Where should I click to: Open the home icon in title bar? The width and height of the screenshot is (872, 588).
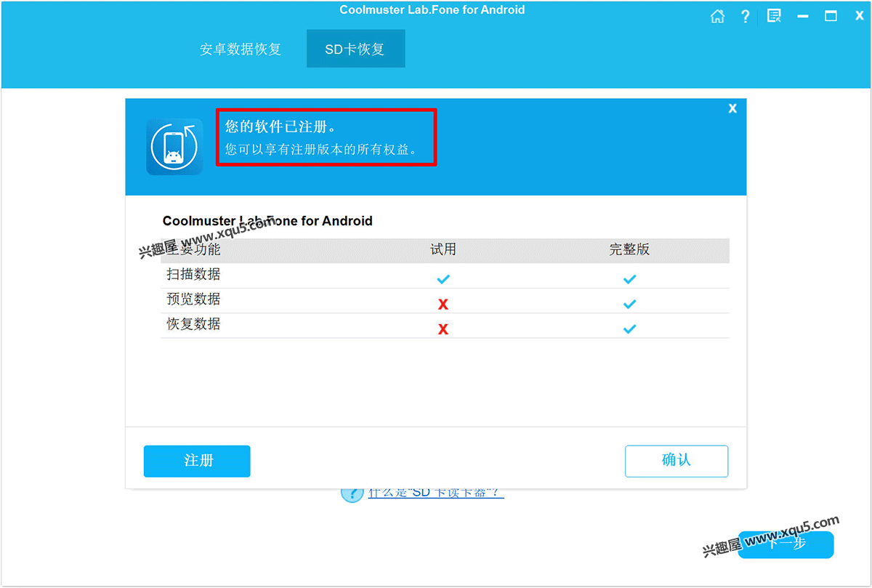point(717,17)
